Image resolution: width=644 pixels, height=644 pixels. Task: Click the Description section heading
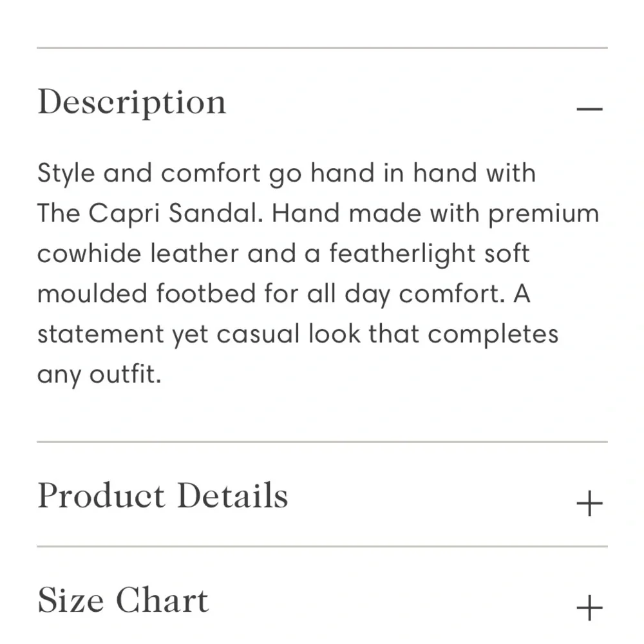click(x=132, y=102)
